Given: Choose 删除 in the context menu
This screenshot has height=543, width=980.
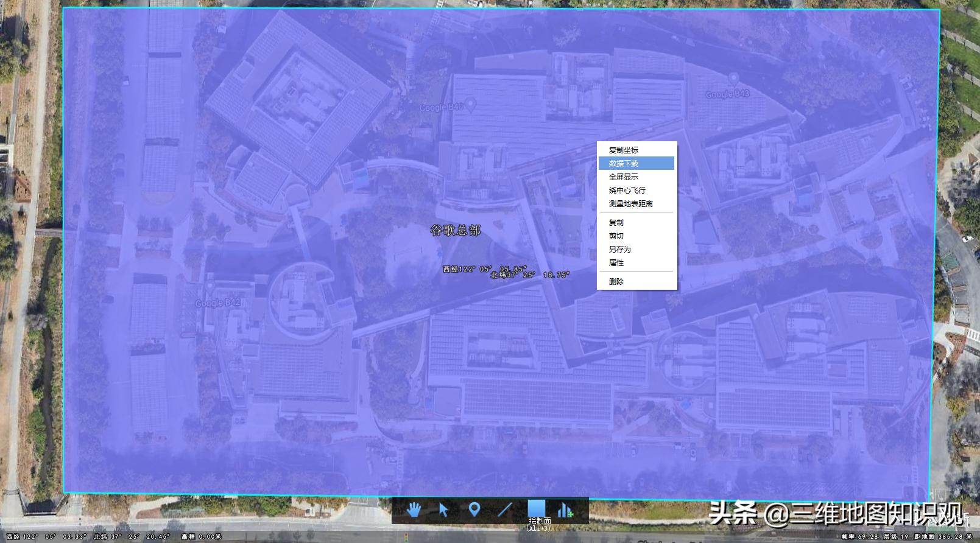Looking at the screenshot, I should (636, 281).
